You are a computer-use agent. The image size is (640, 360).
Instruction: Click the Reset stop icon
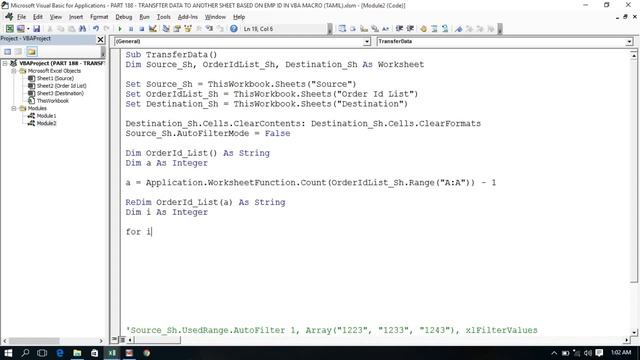pos(141,29)
